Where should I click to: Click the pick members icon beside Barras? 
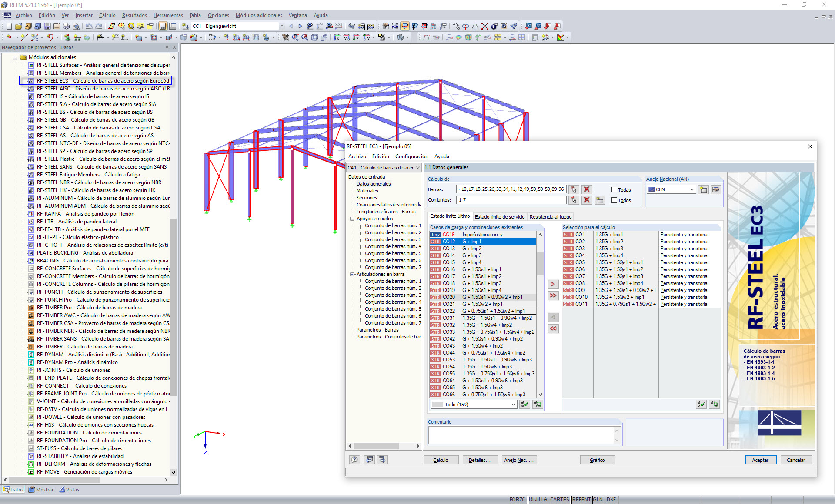pos(574,189)
